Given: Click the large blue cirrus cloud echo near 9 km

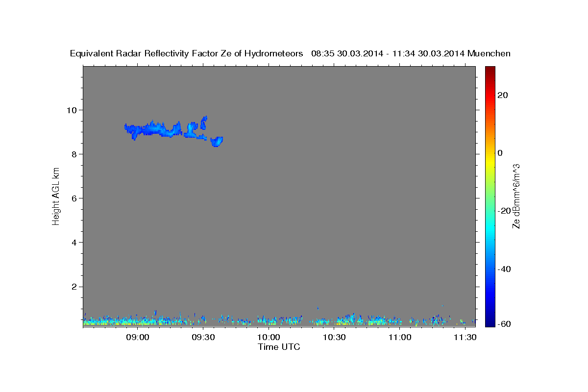Looking at the screenshot, I should click(x=153, y=130).
